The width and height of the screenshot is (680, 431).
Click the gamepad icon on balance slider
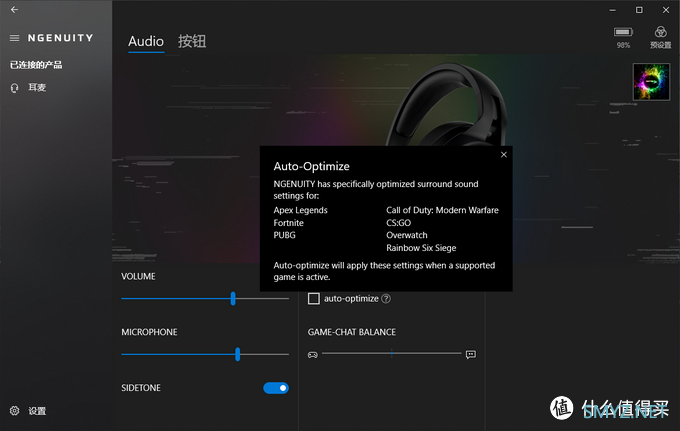[313, 355]
